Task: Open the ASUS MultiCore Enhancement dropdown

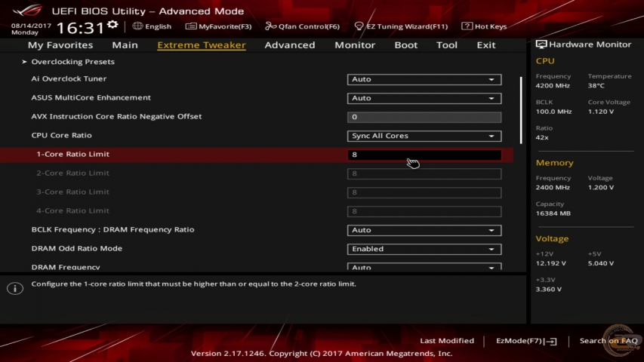Action: point(424,98)
